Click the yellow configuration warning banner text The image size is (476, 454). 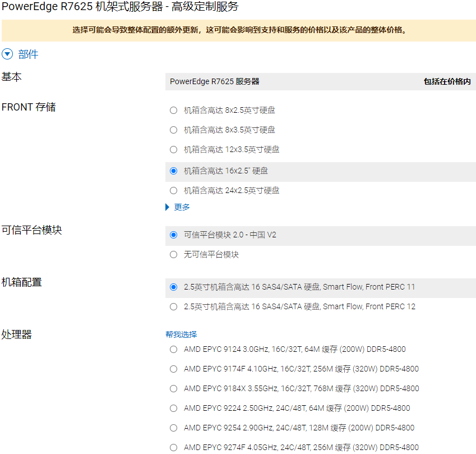tap(239, 30)
